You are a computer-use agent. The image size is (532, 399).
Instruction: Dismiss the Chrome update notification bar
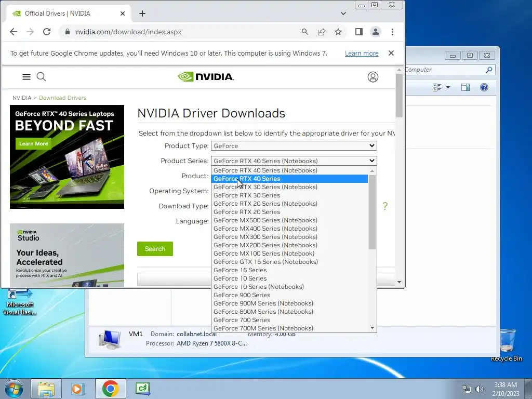(x=391, y=54)
